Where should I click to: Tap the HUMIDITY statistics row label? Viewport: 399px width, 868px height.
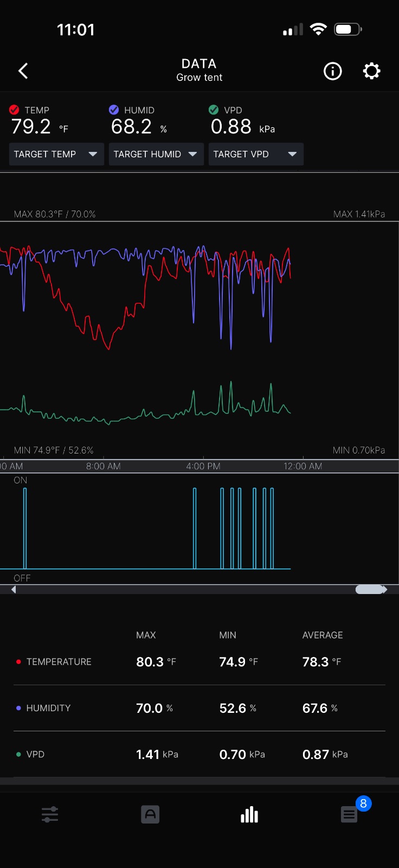tap(48, 708)
